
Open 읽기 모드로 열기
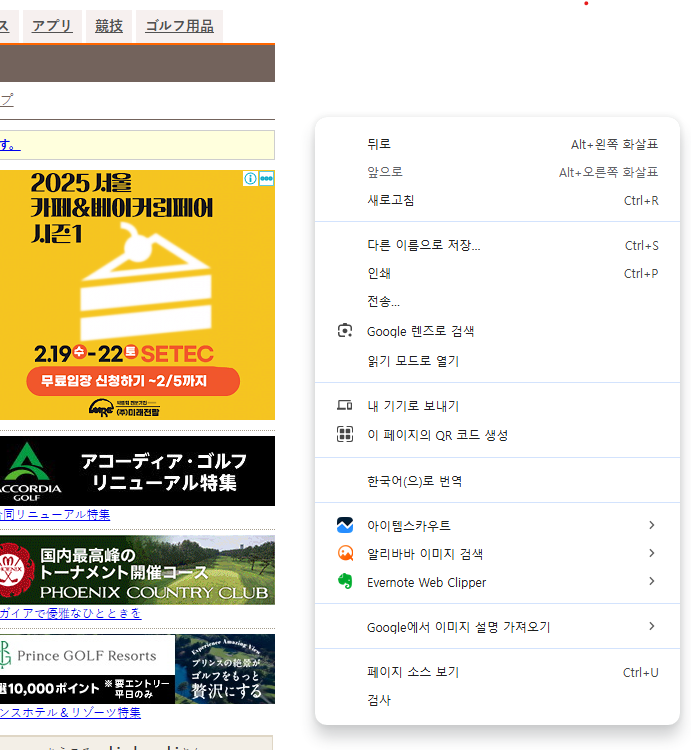click(x=497, y=361)
